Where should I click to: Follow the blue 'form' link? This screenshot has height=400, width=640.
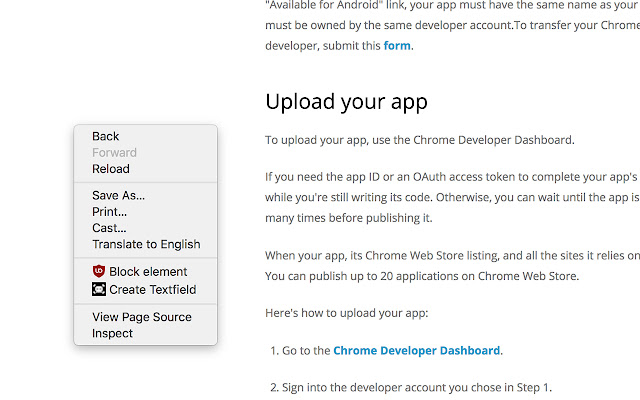[x=397, y=45]
